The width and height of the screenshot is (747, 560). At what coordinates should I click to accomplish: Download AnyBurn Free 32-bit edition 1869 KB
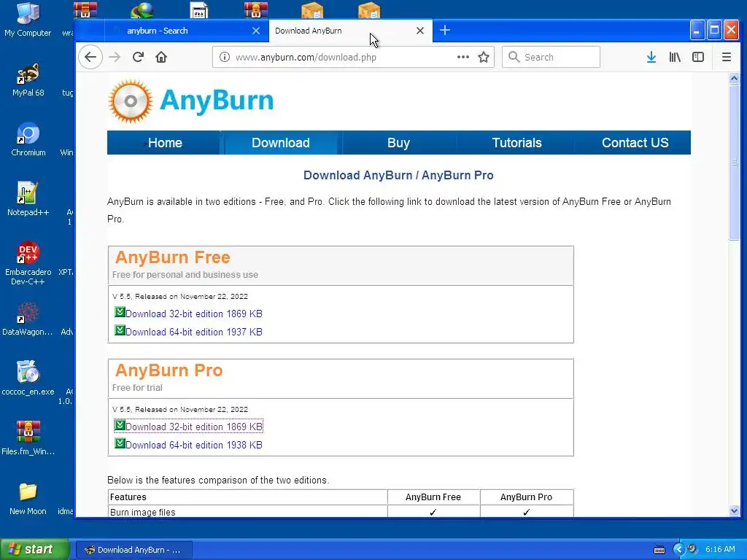194,314
